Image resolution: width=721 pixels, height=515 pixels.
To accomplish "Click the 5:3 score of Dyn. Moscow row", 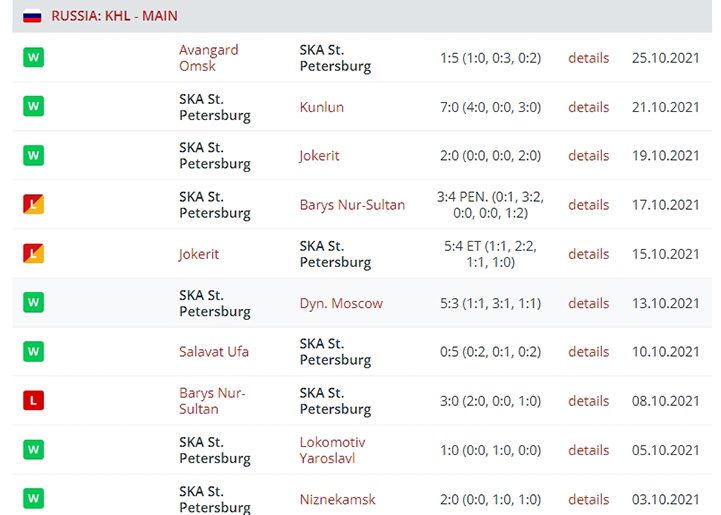I will coord(449,303).
